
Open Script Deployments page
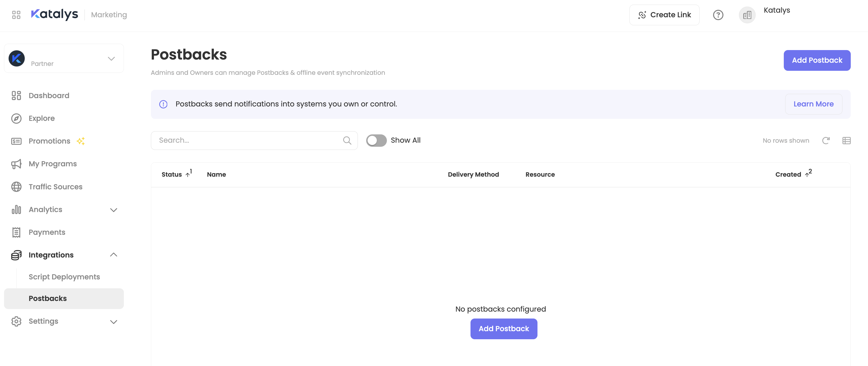pyautogui.click(x=64, y=277)
